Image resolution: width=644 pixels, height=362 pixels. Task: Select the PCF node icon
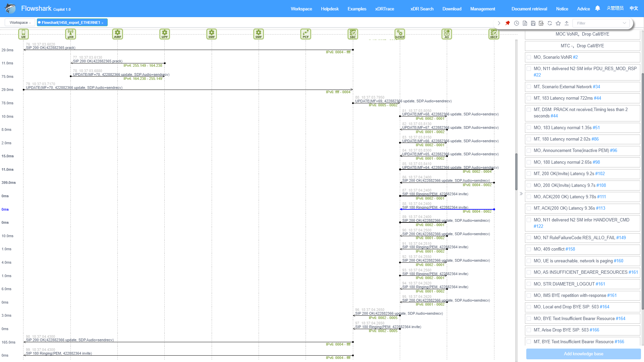(306, 34)
